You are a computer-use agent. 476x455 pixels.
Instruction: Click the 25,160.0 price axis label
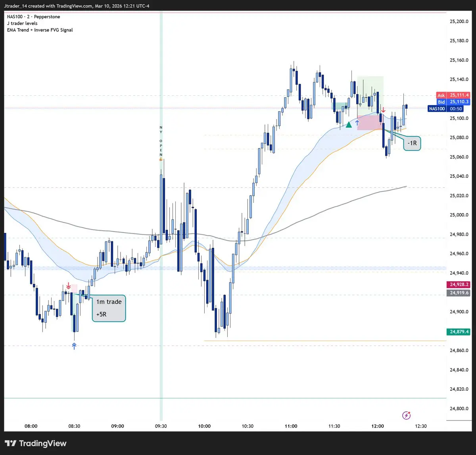(x=459, y=60)
